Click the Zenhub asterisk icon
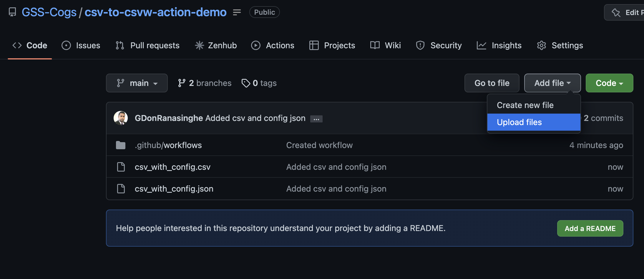Image resolution: width=644 pixels, height=279 pixels. tap(199, 45)
